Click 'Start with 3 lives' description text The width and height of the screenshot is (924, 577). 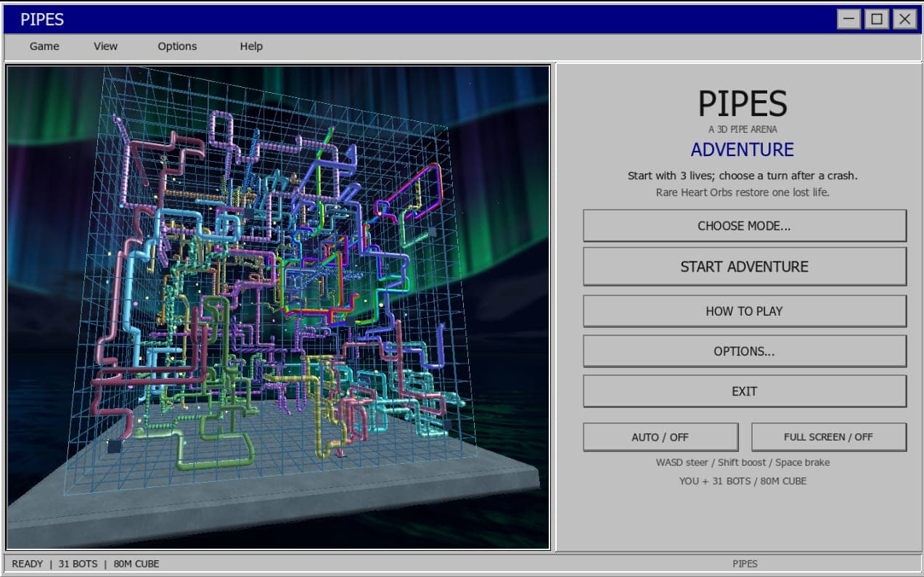pyautogui.click(x=743, y=176)
